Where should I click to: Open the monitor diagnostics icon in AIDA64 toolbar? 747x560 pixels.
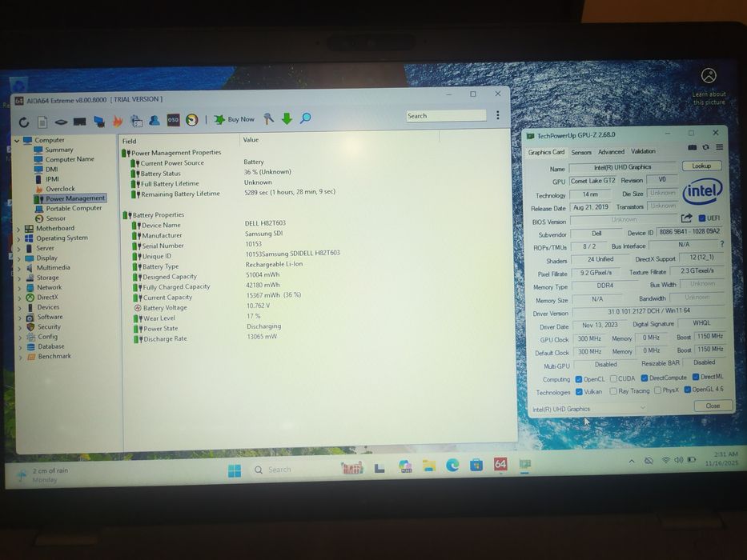click(99, 122)
